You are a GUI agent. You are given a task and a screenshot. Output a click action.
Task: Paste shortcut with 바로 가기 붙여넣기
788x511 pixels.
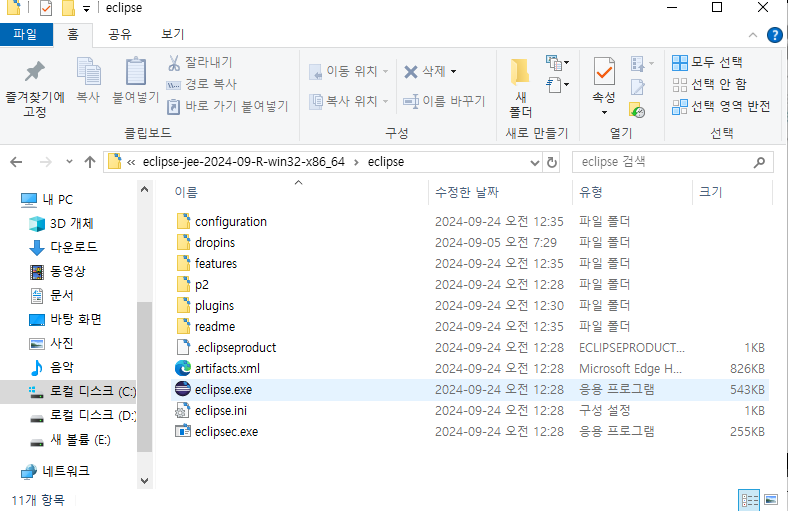click(x=228, y=106)
